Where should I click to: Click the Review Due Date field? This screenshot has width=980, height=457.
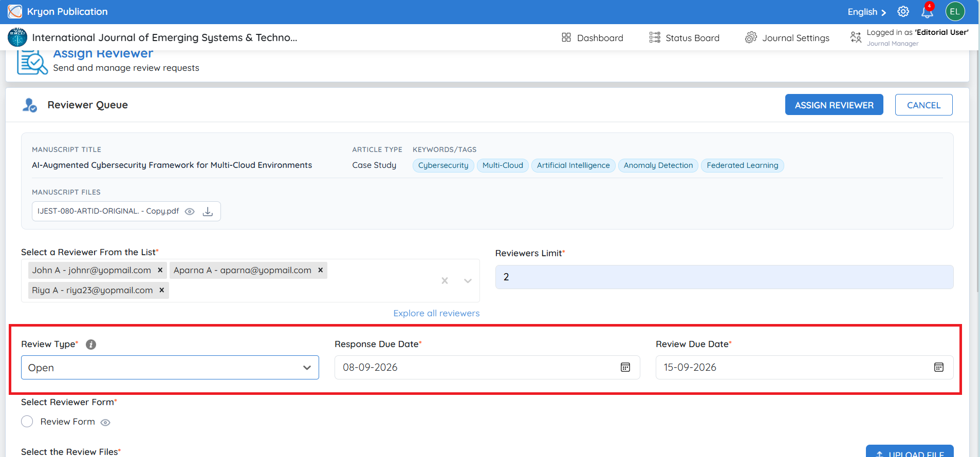[x=804, y=367]
